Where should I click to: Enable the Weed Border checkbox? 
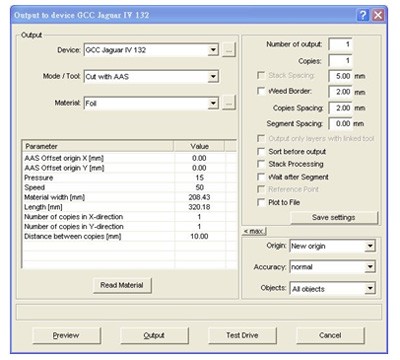click(x=261, y=91)
